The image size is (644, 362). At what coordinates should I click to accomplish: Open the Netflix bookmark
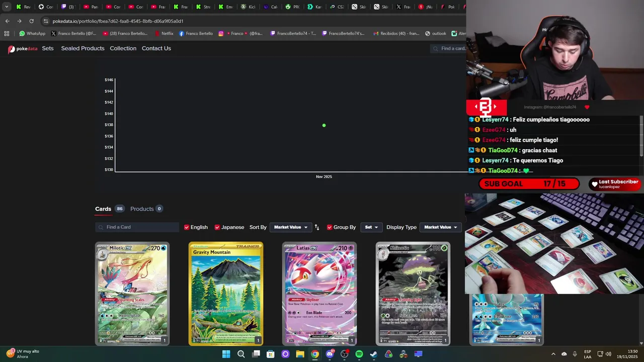coord(164,34)
